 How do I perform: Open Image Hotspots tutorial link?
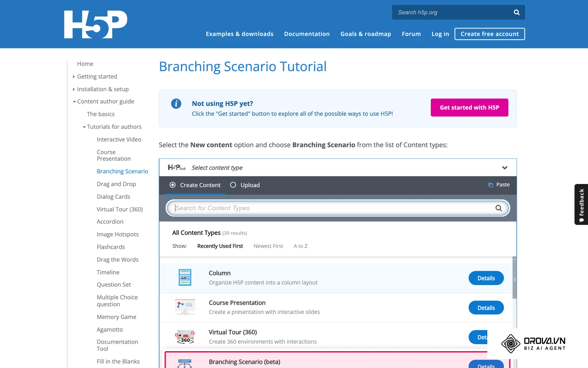118,234
